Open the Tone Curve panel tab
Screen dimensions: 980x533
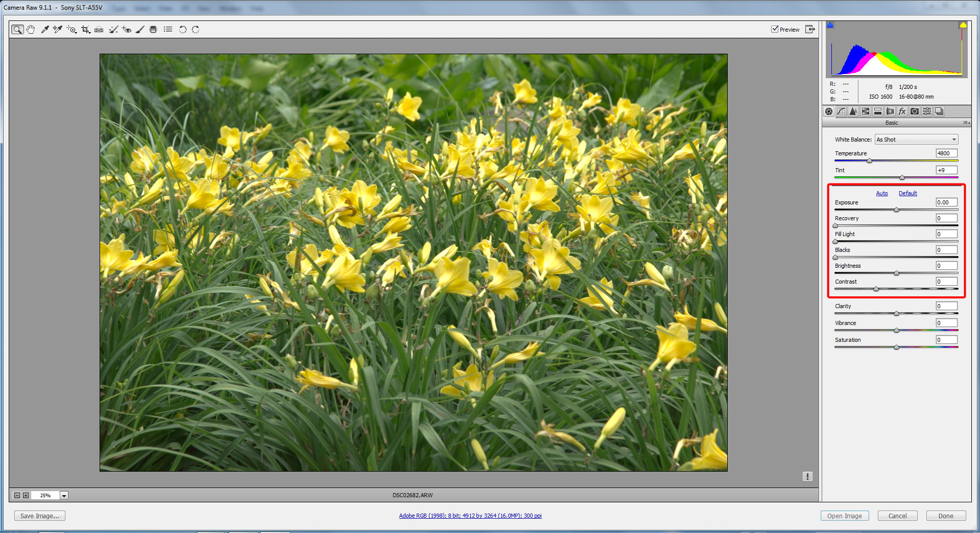click(841, 111)
